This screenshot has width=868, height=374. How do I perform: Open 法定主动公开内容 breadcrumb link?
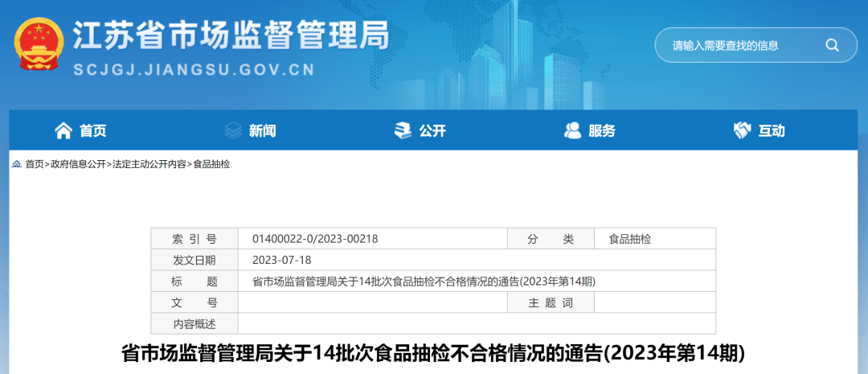149,164
